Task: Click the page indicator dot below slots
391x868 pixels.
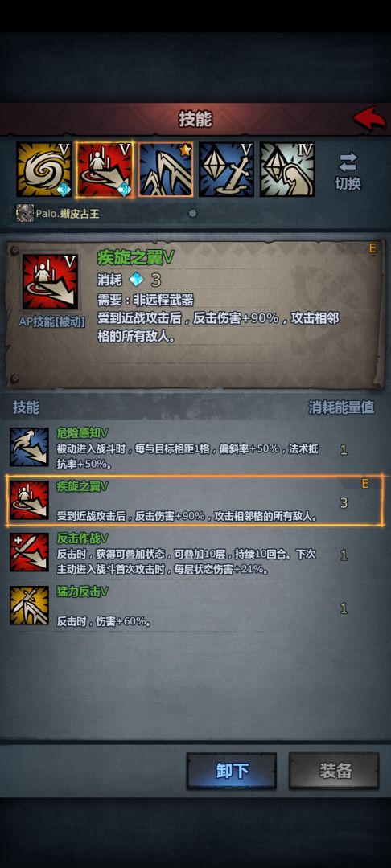Action: point(192,213)
